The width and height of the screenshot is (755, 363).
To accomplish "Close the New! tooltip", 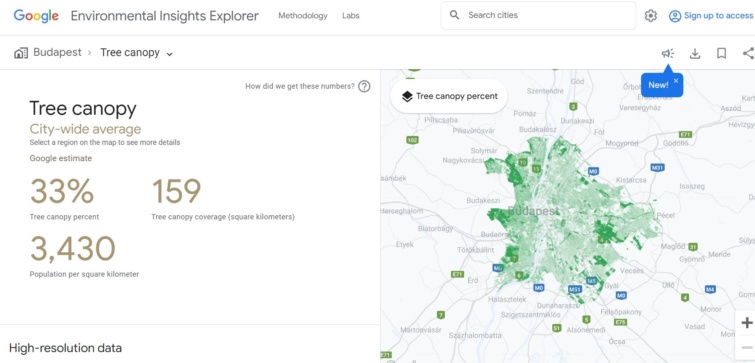I will pos(676,80).
